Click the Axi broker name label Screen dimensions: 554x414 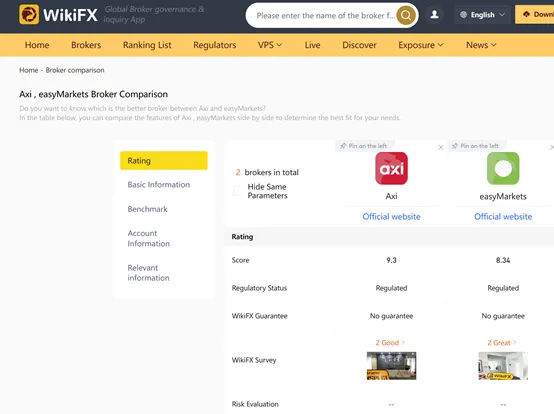tap(391, 196)
